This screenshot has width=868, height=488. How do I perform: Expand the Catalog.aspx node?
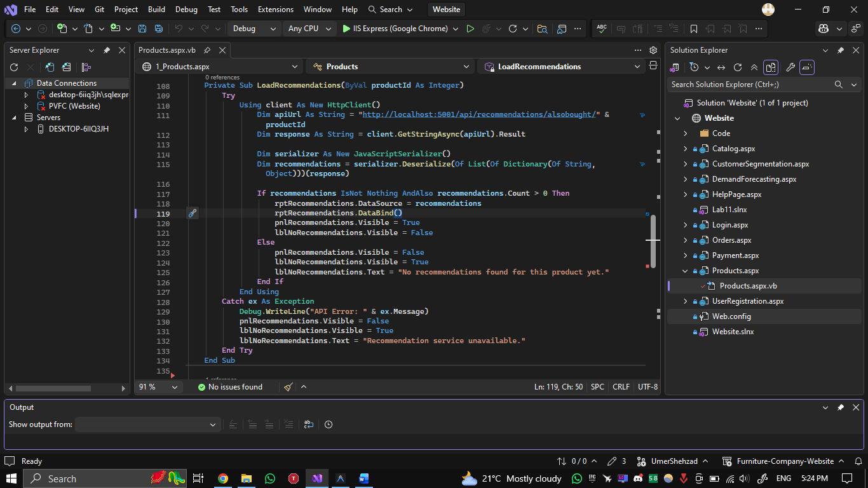[x=686, y=149]
